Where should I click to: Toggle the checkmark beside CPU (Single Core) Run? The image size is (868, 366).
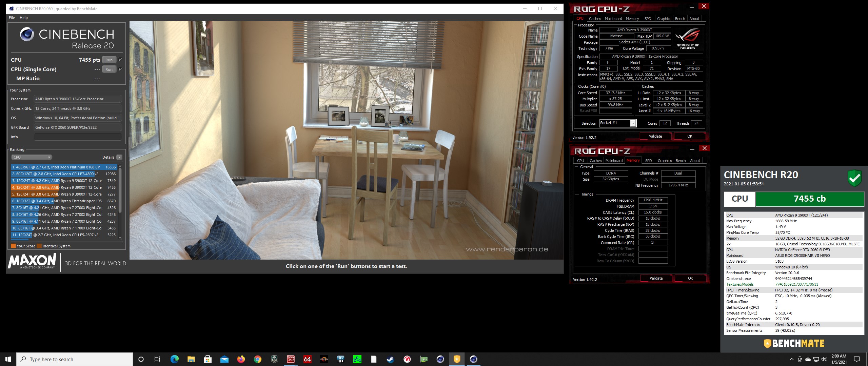click(120, 69)
